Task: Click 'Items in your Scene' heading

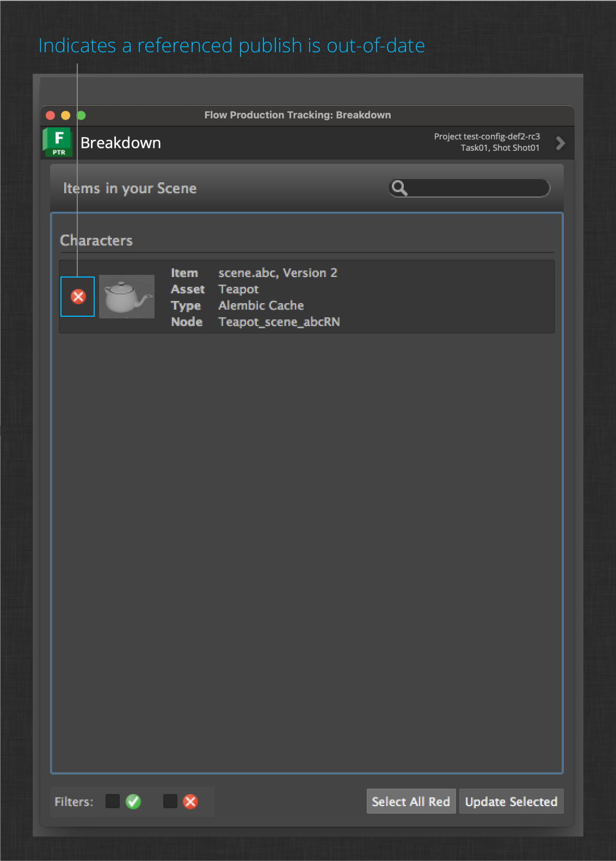Action: pyautogui.click(x=130, y=188)
